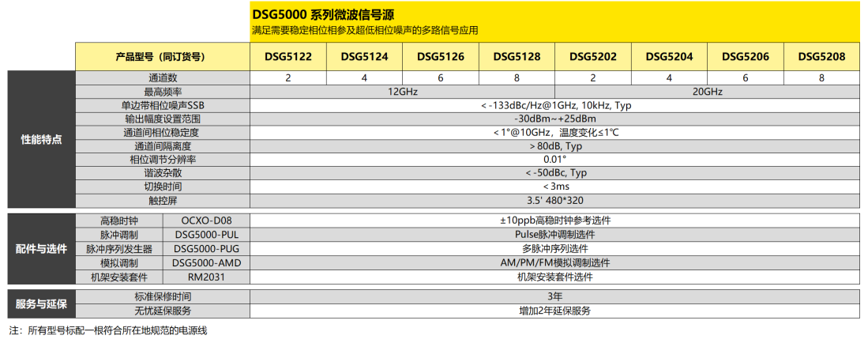Image resolution: width=868 pixels, height=343 pixels.
Task: Select the '谐波杂散' row label
Action: [x=163, y=173]
